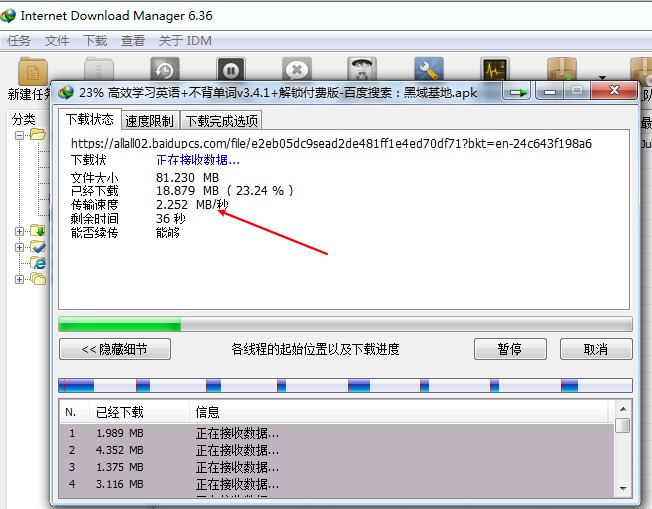
Task: Click the 81.230 MB file size value
Action: (188, 178)
